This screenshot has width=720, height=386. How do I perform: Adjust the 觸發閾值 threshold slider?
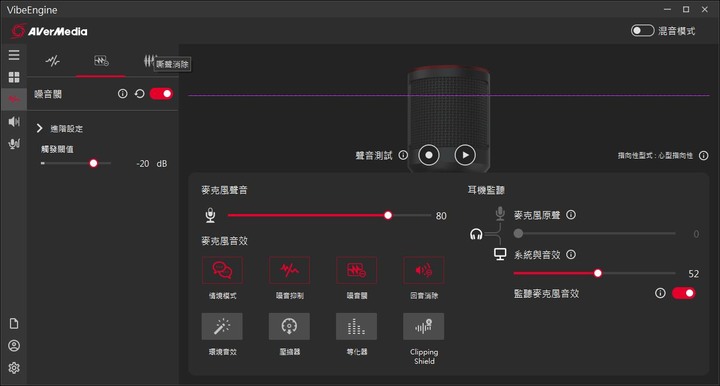[x=76, y=163]
